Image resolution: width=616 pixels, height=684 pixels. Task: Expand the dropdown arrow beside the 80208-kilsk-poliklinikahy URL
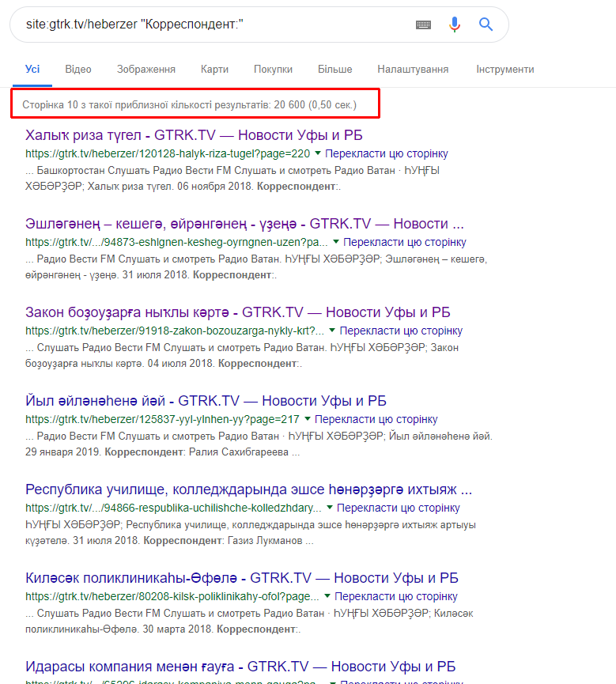point(327,596)
